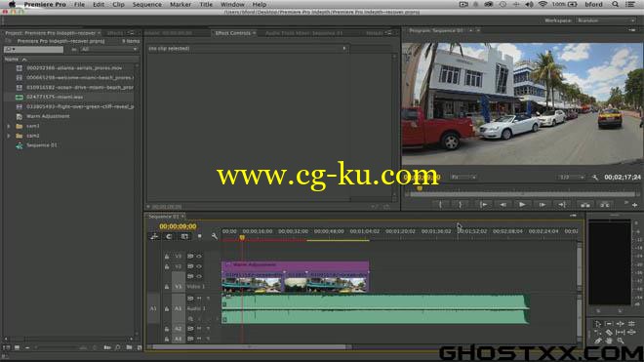Click the timeline display settings wrench
This screenshot has height=362, width=644.
point(214,236)
